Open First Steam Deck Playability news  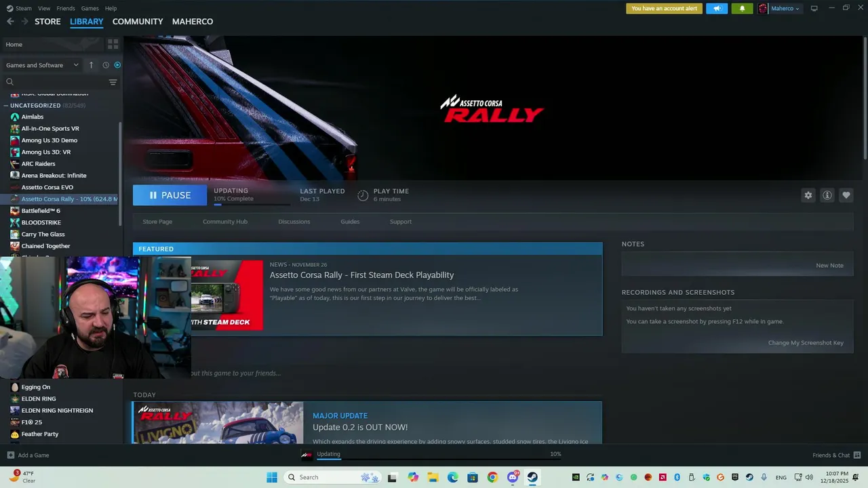click(x=361, y=275)
